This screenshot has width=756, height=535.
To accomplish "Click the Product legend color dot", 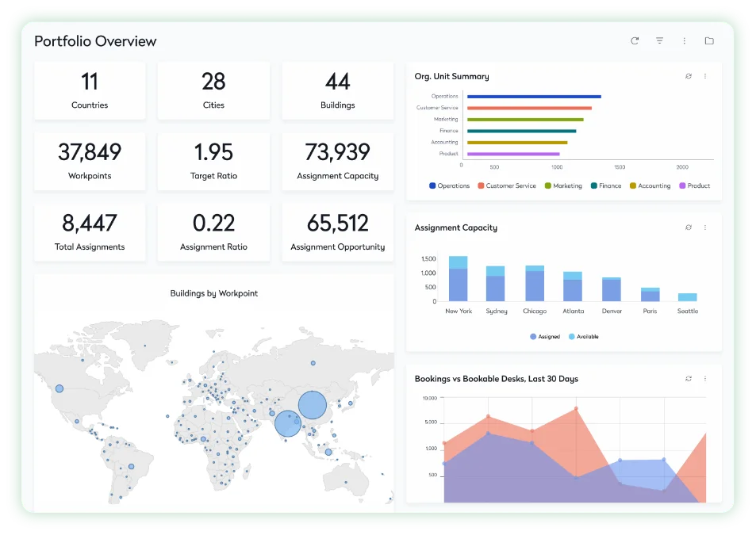I will pos(682,186).
